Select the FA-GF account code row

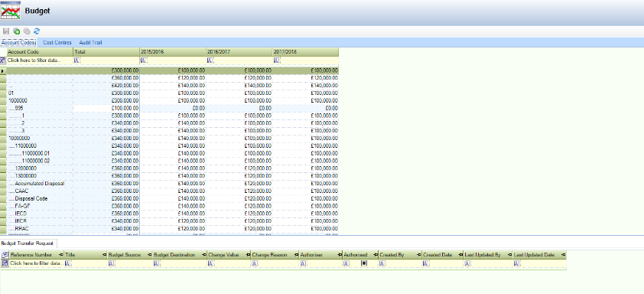[40, 206]
